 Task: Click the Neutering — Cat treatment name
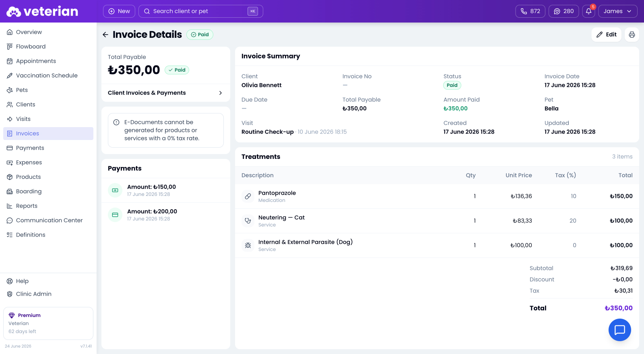(x=281, y=218)
